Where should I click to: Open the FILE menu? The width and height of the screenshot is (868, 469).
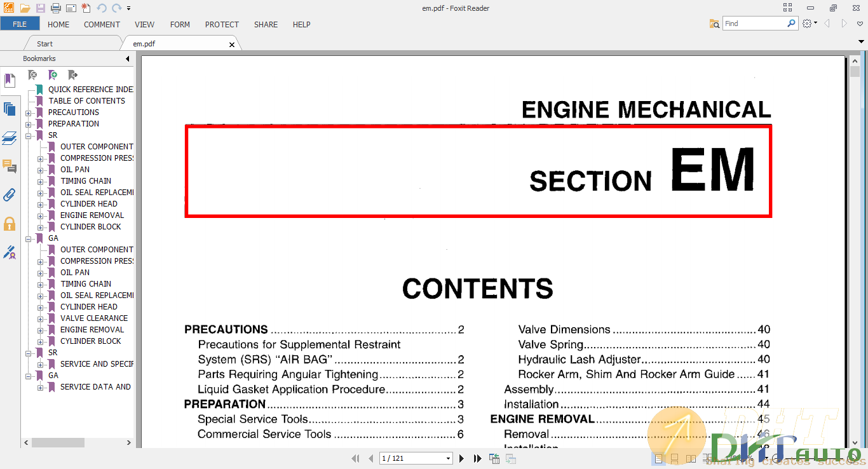pyautogui.click(x=20, y=24)
